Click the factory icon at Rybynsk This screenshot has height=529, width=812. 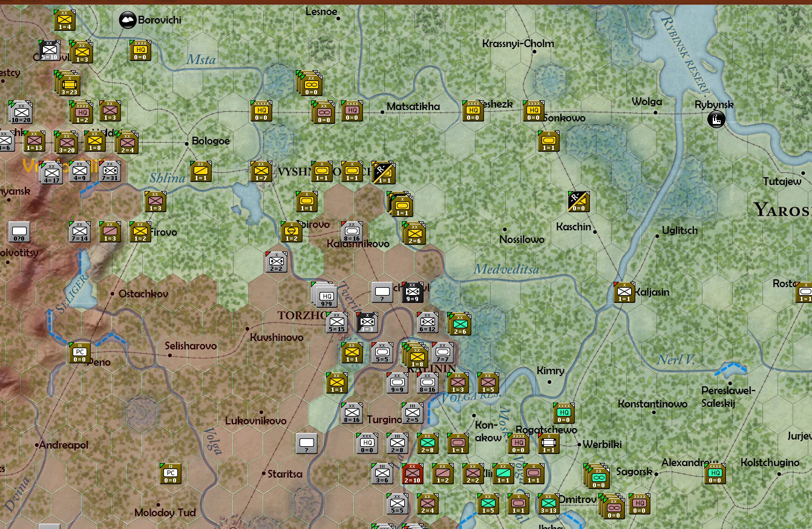click(x=716, y=119)
